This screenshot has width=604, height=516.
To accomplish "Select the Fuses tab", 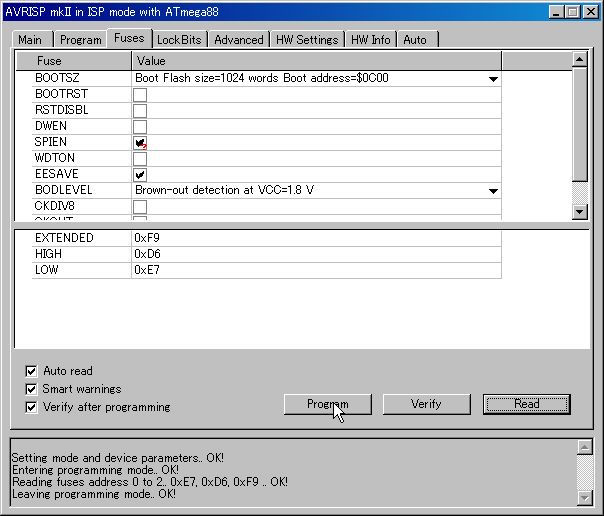I will 129,38.
